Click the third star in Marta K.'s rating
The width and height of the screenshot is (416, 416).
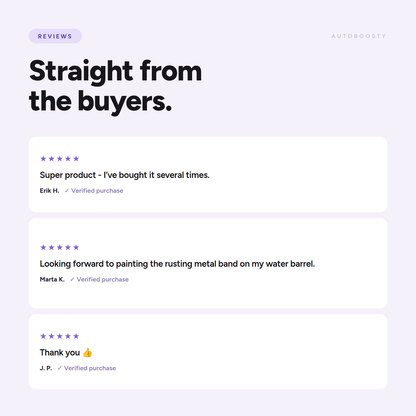point(60,247)
